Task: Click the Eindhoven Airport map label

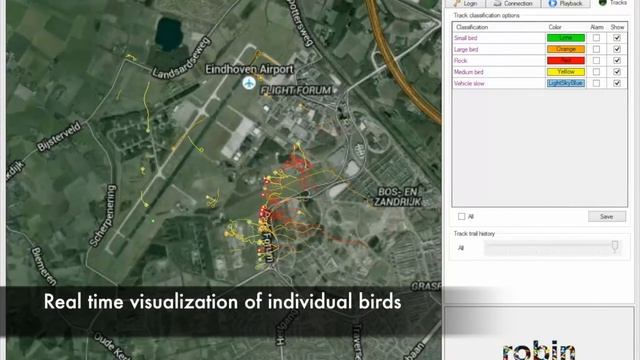Action: 249,69
